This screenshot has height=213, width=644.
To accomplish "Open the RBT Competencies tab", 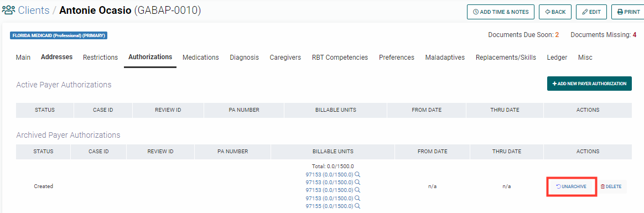I will click(340, 58).
